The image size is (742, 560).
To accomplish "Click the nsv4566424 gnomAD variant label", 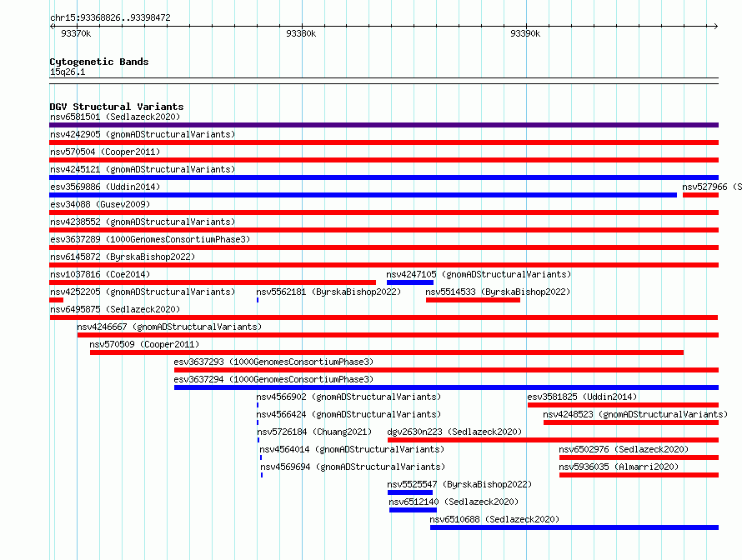I will (x=348, y=414).
